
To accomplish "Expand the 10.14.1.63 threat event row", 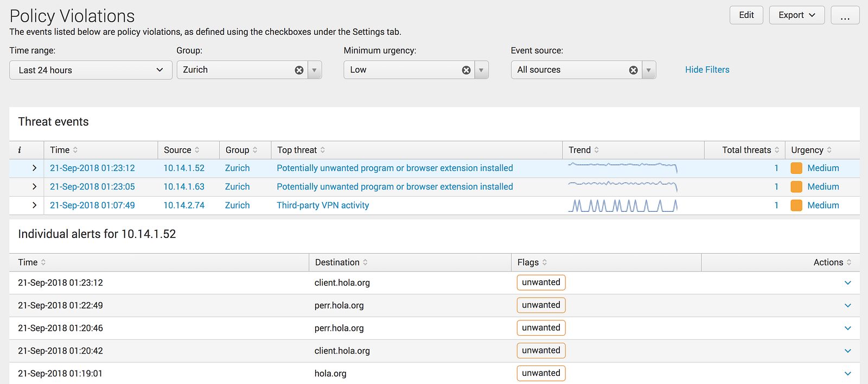I will (x=34, y=187).
